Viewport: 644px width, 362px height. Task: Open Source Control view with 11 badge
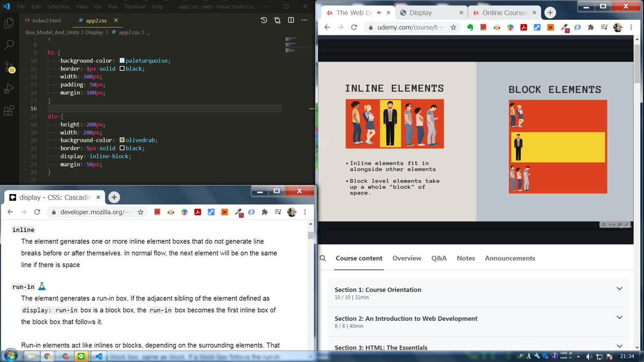pyautogui.click(x=9, y=68)
